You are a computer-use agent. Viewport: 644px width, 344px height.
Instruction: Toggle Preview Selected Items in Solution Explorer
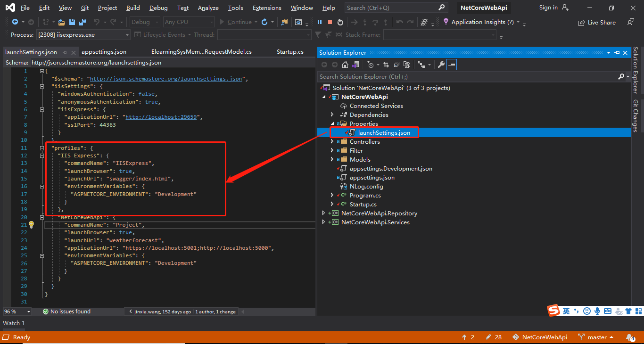tap(452, 65)
